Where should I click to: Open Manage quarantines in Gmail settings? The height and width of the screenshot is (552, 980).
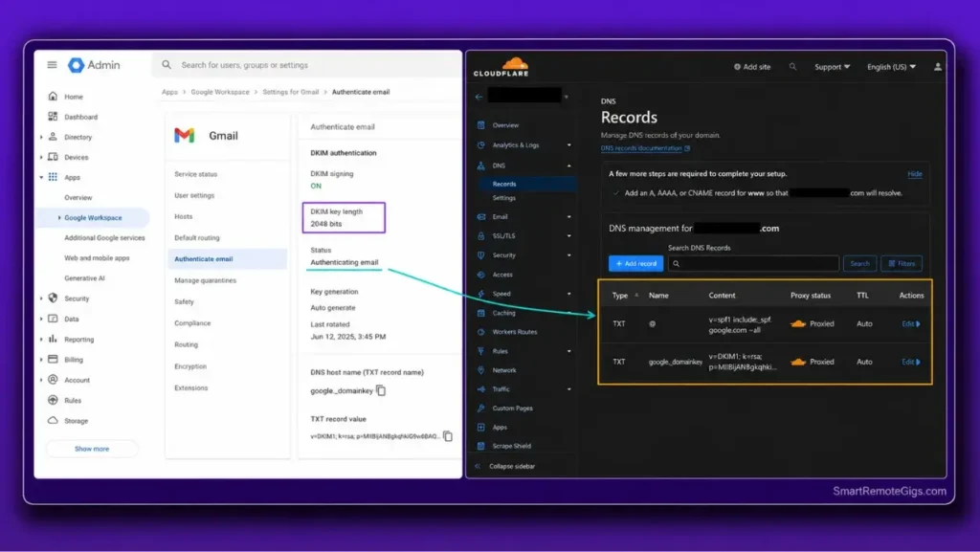[x=205, y=280]
